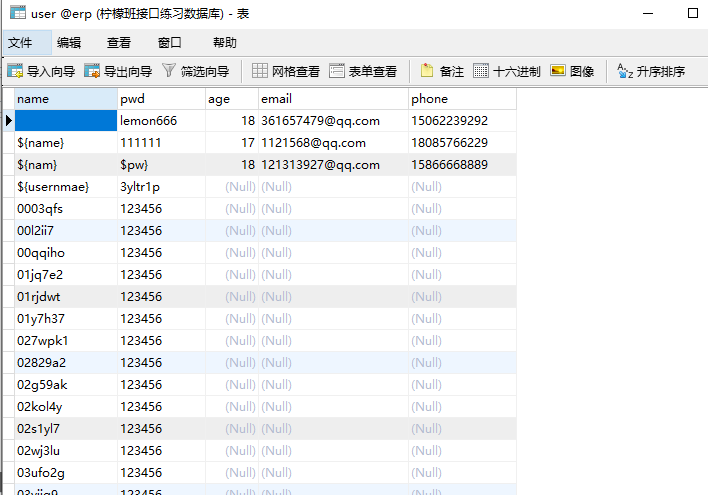Screen dimensions: 708x495
Task: Click 网格查看 label in toolbar
Action: [x=296, y=71]
